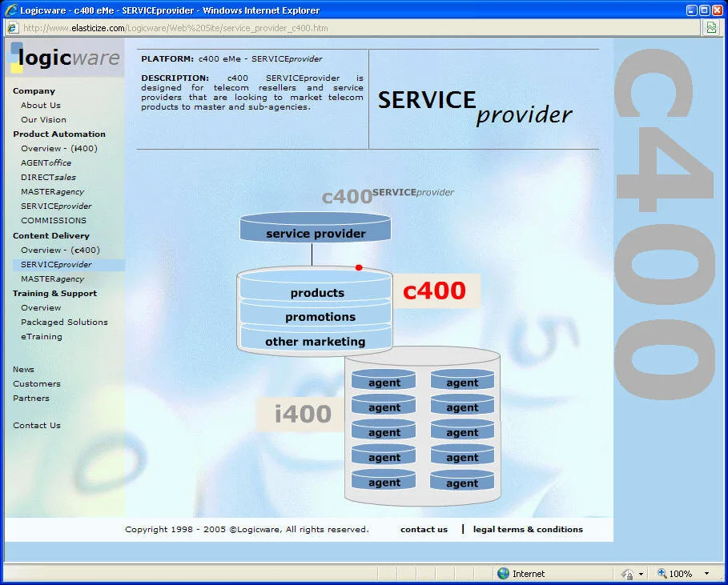
Task: Click the page icon in address bar
Action: point(13,28)
